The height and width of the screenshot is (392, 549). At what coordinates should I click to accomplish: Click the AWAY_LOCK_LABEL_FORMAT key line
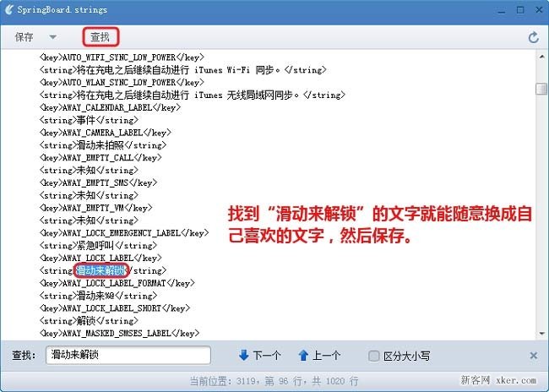117,283
